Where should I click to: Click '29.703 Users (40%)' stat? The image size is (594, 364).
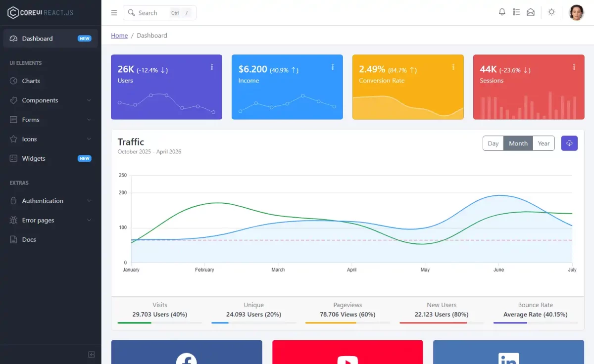pyautogui.click(x=159, y=315)
